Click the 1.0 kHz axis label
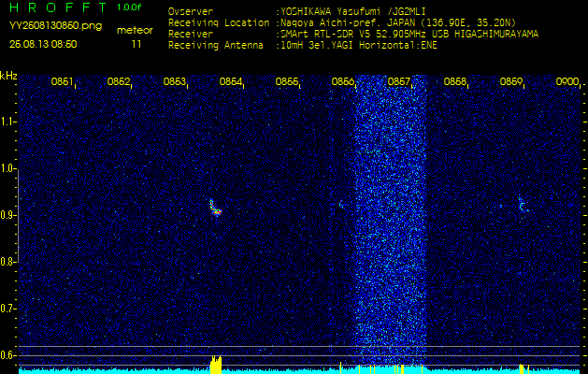This screenshot has height=374, width=588. pyautogui.click(x=7, y=168)
